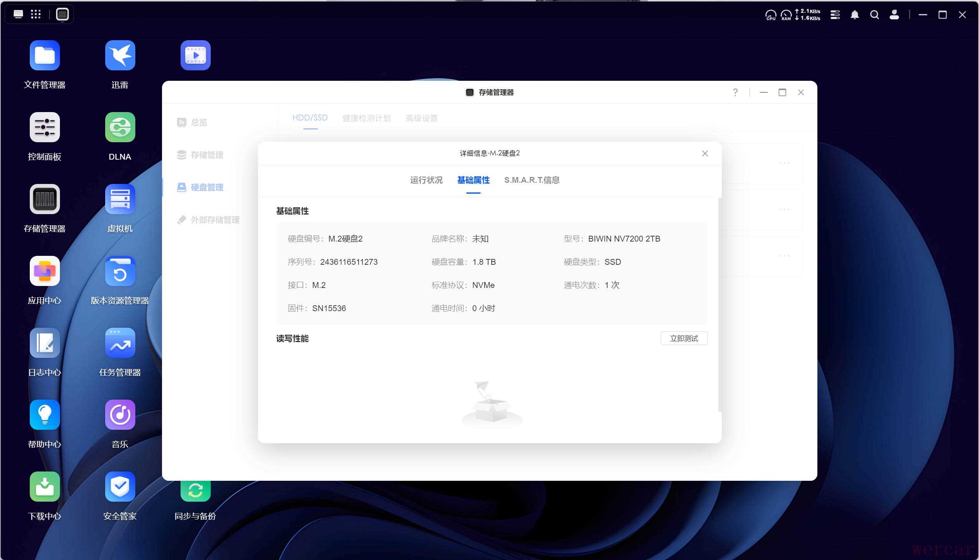Image resolution: width=979 pixels, height=560 pixels.
Task: Open the 应用中心 app center icon
Action: pos(44,271)
